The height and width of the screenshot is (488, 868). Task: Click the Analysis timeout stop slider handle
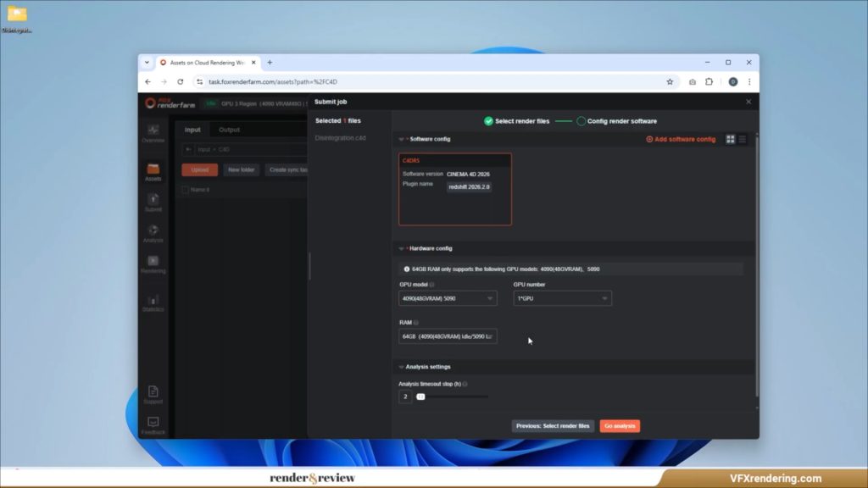pos(420,396)
